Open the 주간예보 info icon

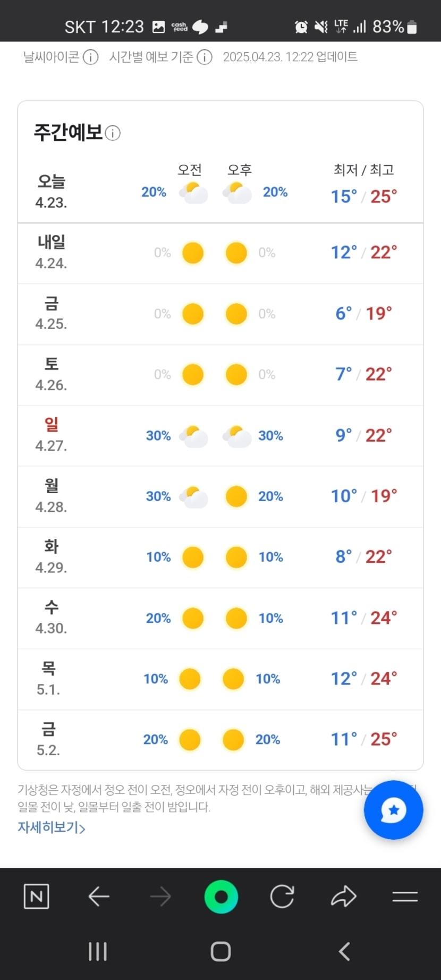pyautogui.click(x=113, y=133)
